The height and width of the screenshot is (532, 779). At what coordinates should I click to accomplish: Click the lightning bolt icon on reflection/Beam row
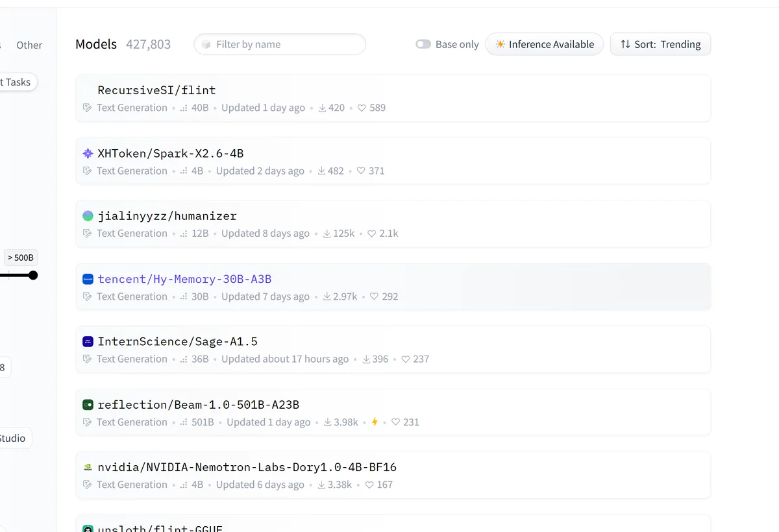click(x=375, y=422)
